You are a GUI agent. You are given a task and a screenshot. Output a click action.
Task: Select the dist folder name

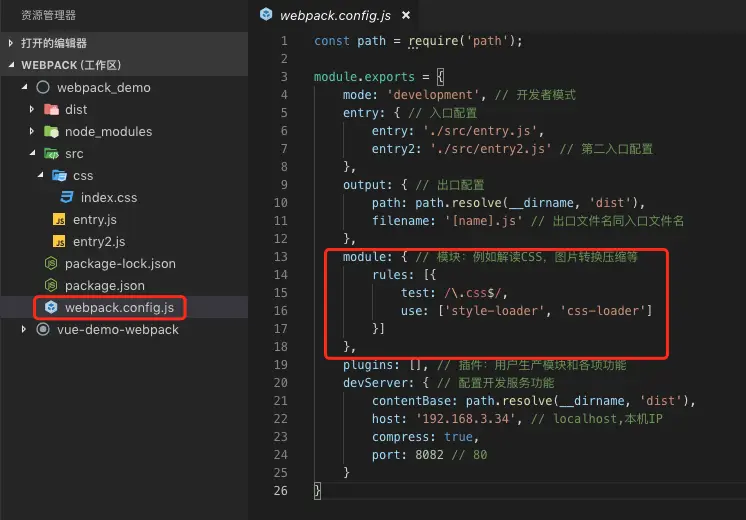[x=76, y=109]
